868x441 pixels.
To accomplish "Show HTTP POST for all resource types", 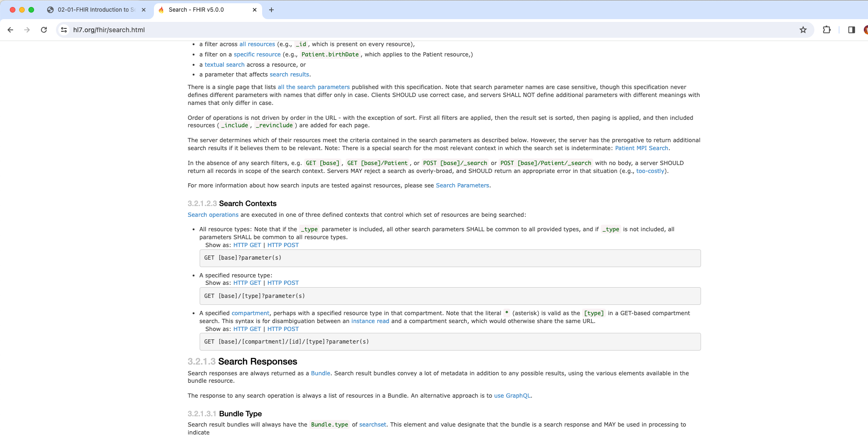I will (283, 245).
